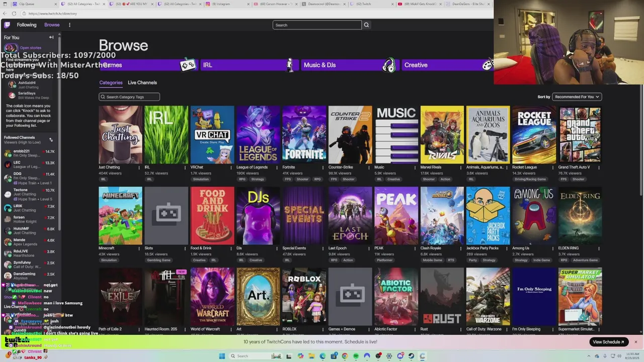Launch Spotify from the taskbar

pos(356,356)
